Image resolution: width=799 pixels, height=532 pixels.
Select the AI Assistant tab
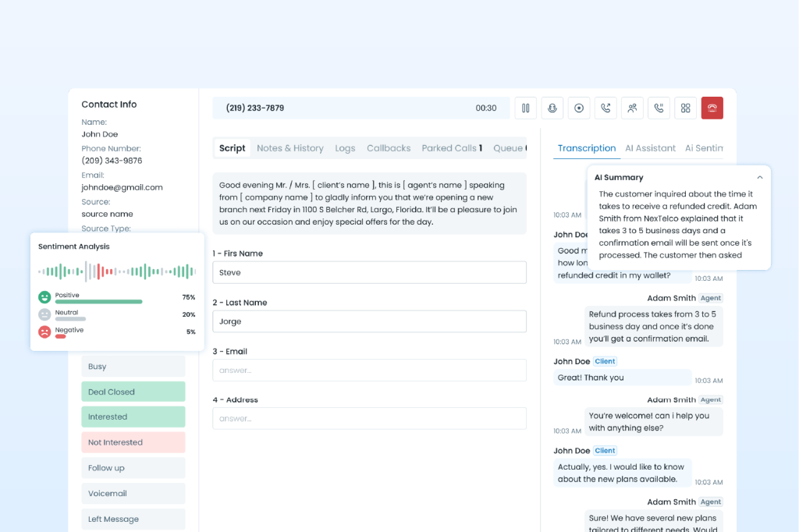(650, 148)
